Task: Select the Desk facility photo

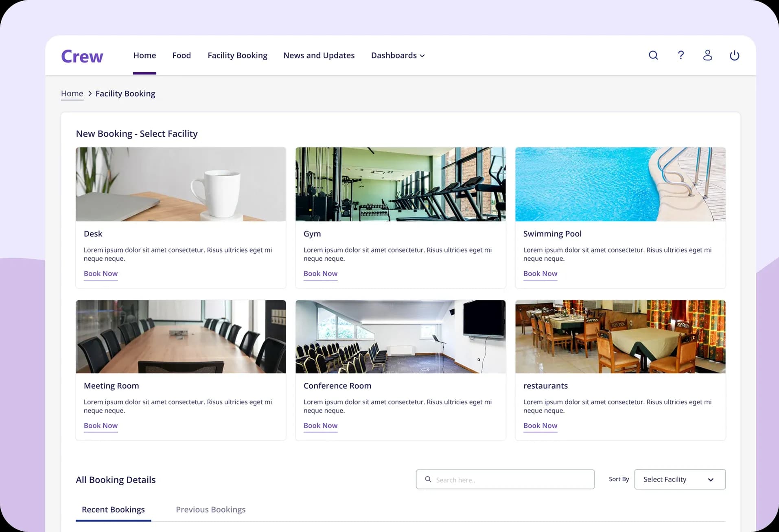Action: click(181, 184)
